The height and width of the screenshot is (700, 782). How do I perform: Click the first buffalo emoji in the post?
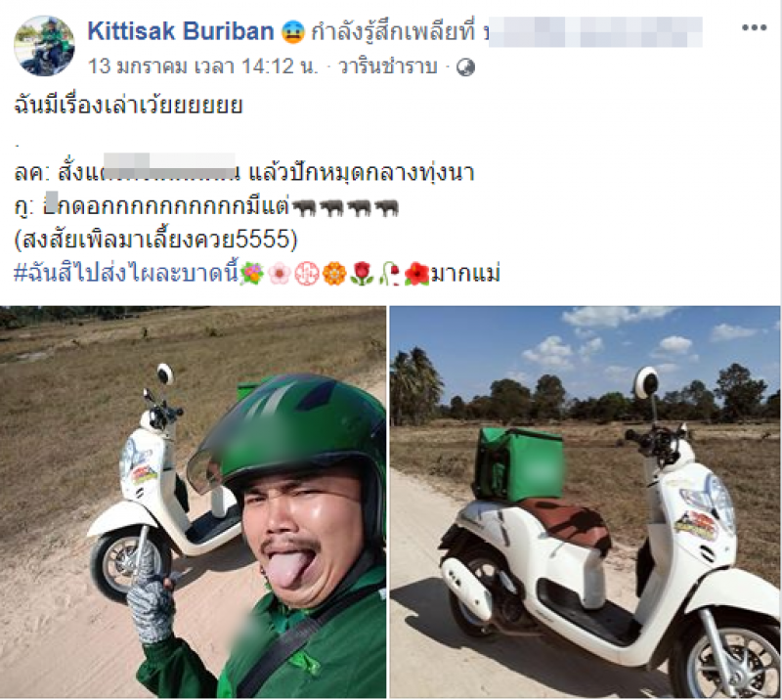[304, 207]
